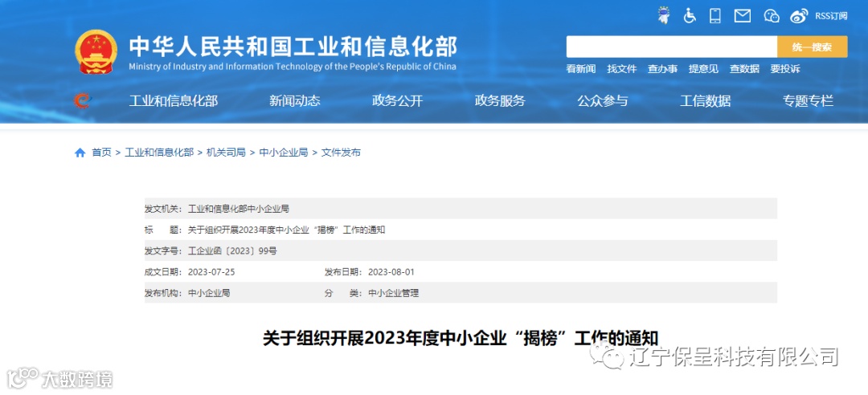
Task: Select the 发布机构 value 中小企业局
Action: (x=209, y=293)
